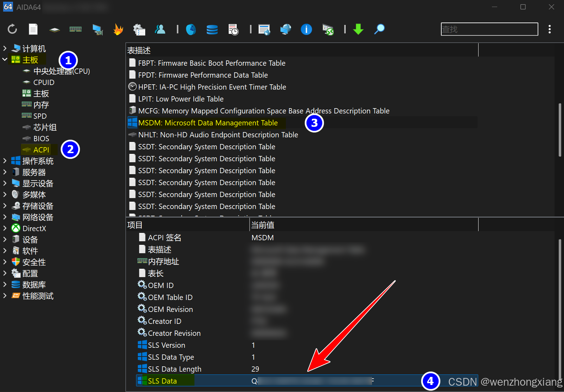Click the computer monitor toolbar icon
The height and width of the screenshot is (392, 564).
point(97,30)
